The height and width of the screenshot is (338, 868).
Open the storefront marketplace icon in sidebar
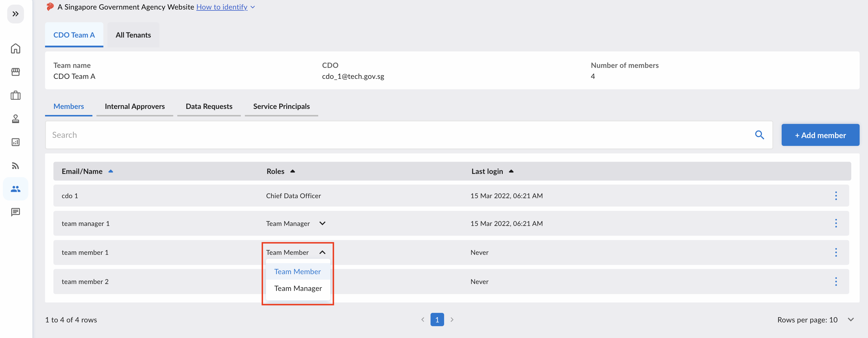pyautogui.click(x=16, y=72)
